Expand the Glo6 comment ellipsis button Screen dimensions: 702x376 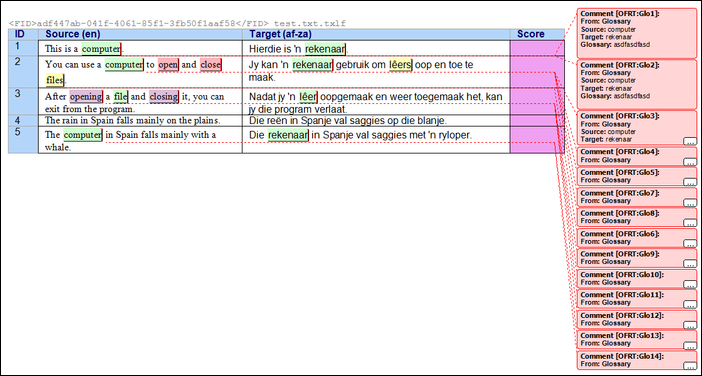tap(690, 243)
